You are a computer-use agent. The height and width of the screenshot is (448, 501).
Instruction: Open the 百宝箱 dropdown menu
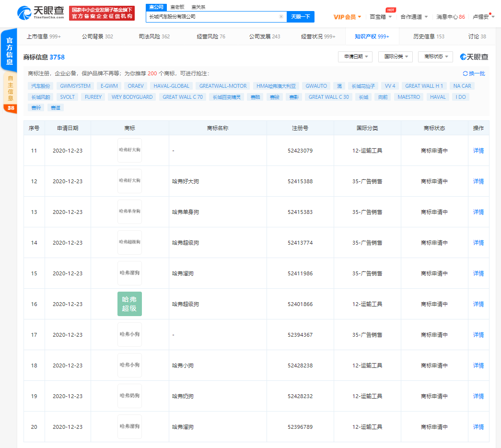coord(381,17)
